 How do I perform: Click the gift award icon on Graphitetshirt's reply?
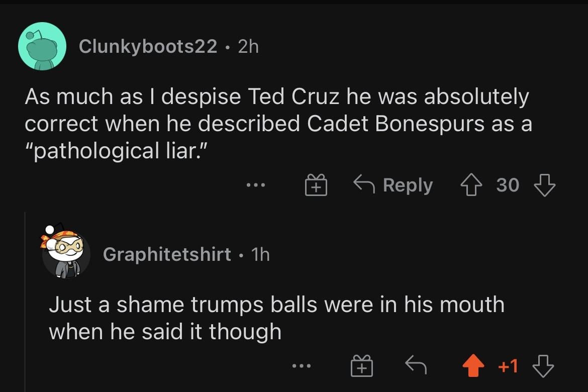362,367
